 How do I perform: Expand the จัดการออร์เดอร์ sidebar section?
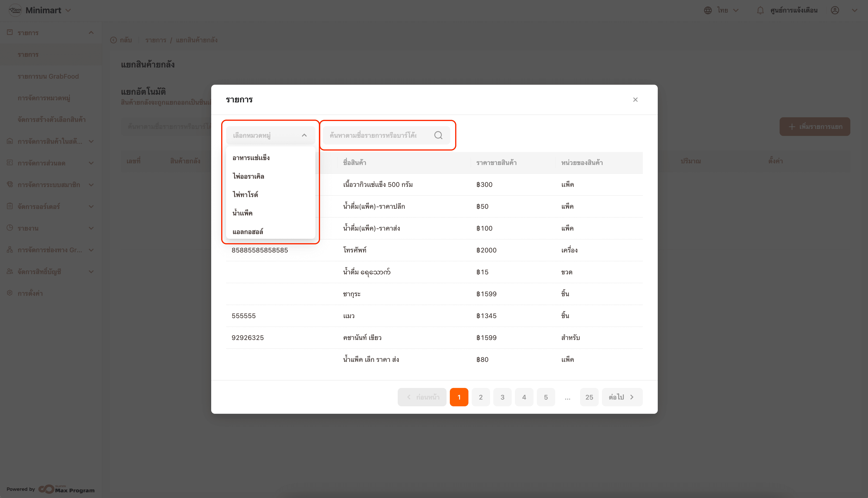91,206
